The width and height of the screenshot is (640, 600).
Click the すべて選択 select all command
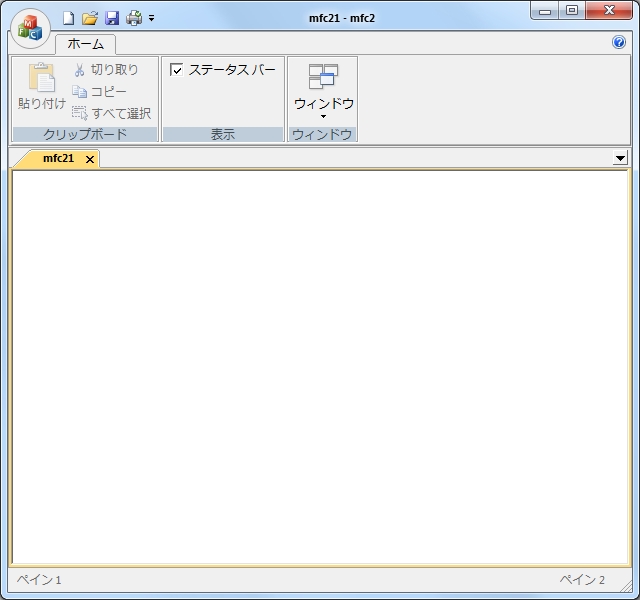112,113
